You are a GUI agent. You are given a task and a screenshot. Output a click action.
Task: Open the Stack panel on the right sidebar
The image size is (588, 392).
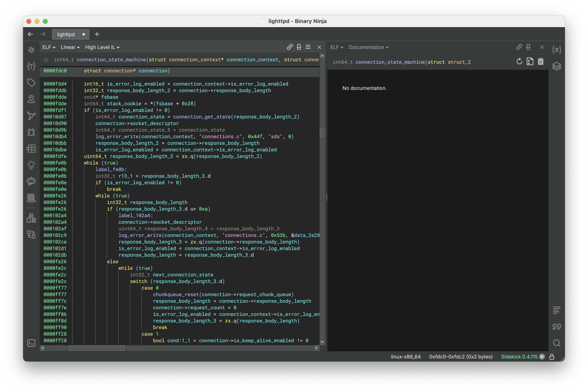click(557, 66)
